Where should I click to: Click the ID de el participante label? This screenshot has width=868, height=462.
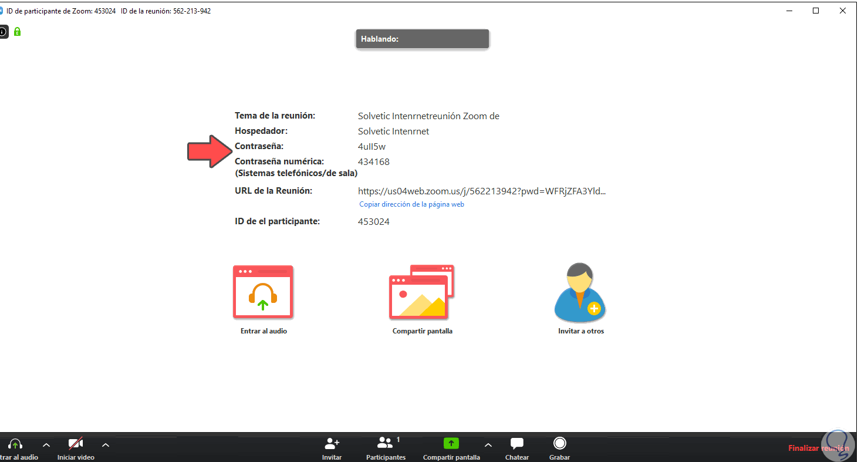point(278,221)
